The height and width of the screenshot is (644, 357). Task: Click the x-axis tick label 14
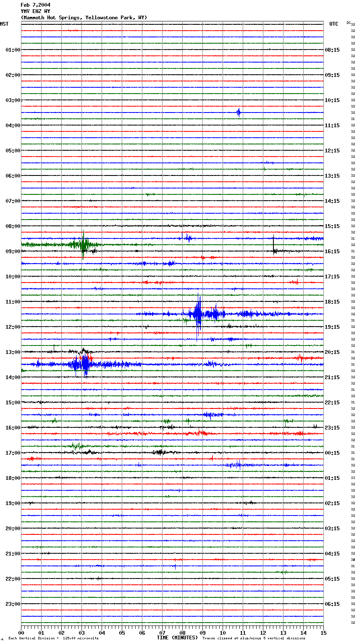303,633
